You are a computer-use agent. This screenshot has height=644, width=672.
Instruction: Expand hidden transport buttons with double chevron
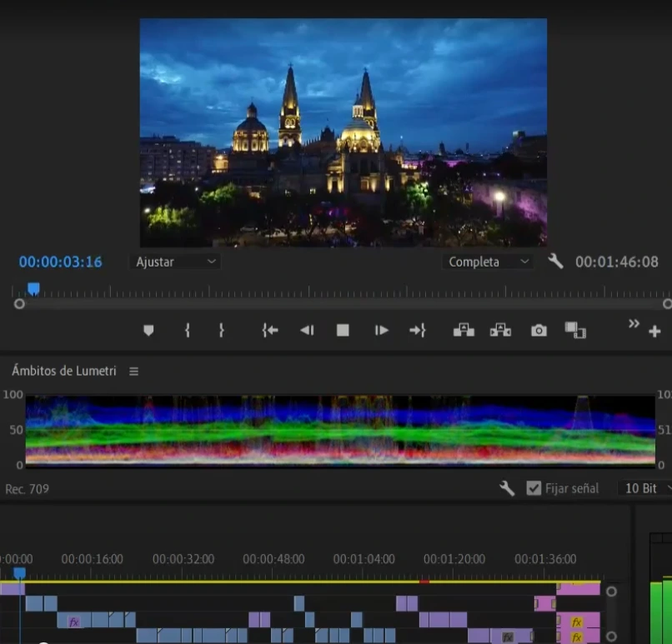634,323
